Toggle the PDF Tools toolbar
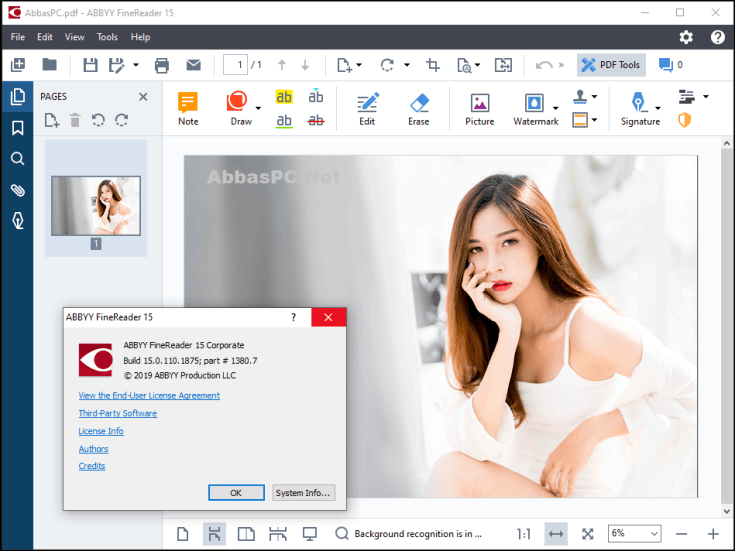 coord(611,65)
